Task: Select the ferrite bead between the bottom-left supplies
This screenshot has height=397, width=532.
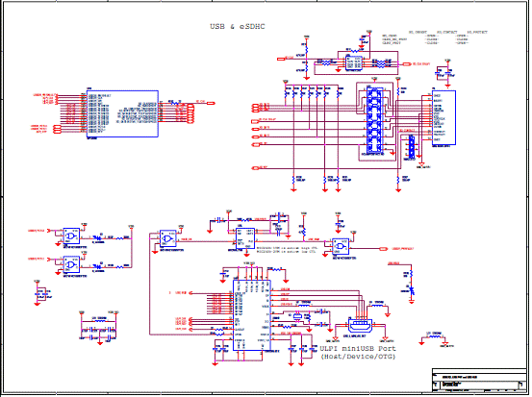Action: pos(99,320)
